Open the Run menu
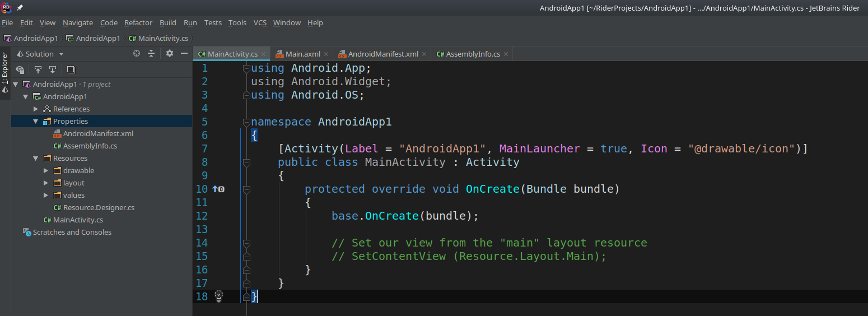Image resolution: width=868 pixels, height=316 pixels. [190, 23]
